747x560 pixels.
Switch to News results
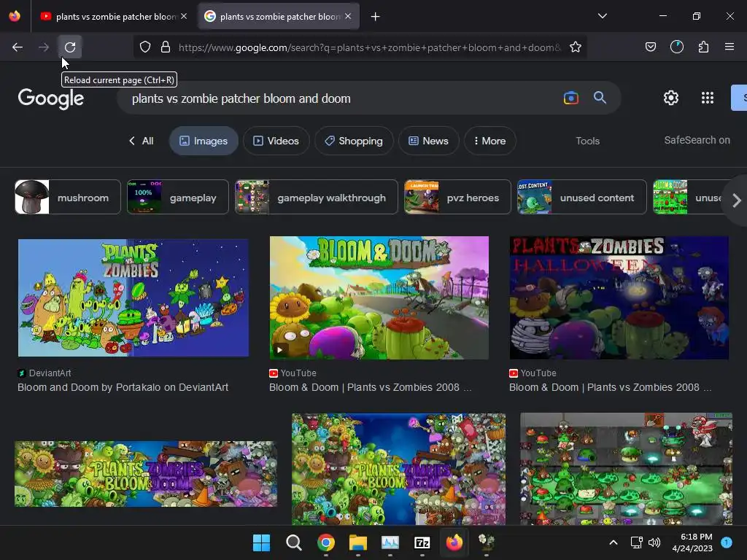click(429, 141)
